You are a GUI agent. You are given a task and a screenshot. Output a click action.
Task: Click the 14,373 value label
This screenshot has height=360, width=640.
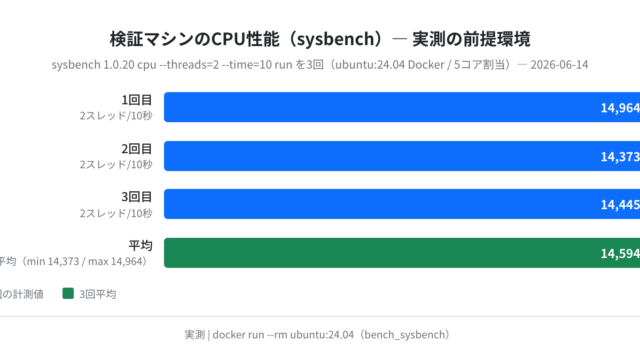click(620, 157)
